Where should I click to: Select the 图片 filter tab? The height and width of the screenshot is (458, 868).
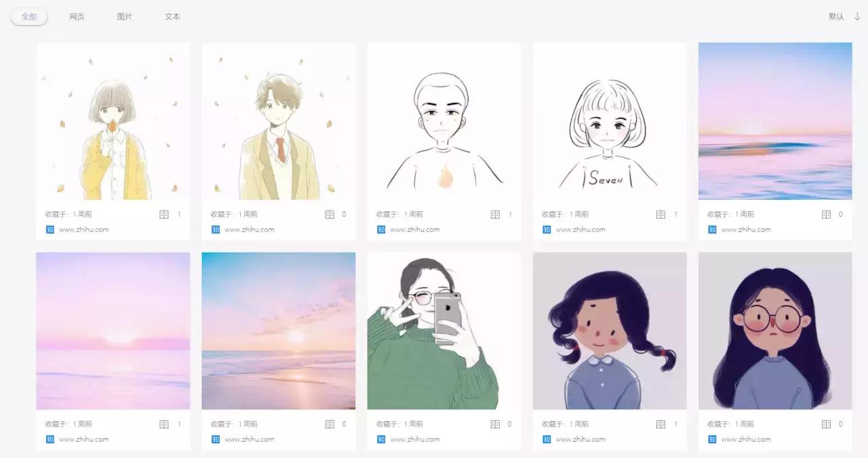coord(125,16)
